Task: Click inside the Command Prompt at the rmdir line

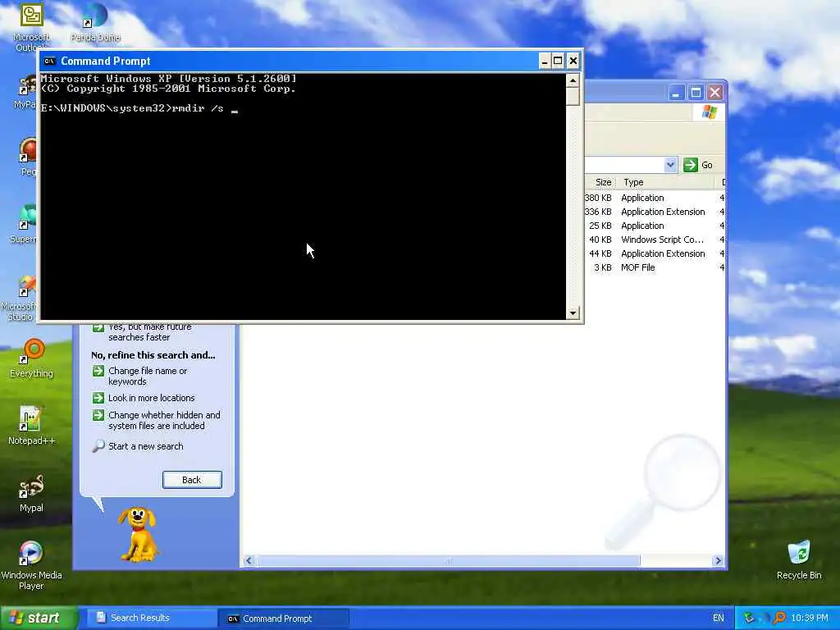Action: click(x=139, y=108)
